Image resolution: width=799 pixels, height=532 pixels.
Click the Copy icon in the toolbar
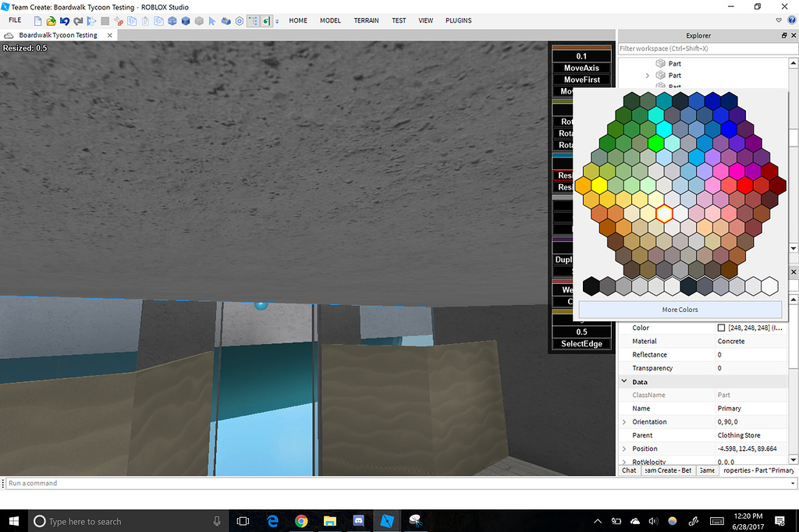(132, 21)
